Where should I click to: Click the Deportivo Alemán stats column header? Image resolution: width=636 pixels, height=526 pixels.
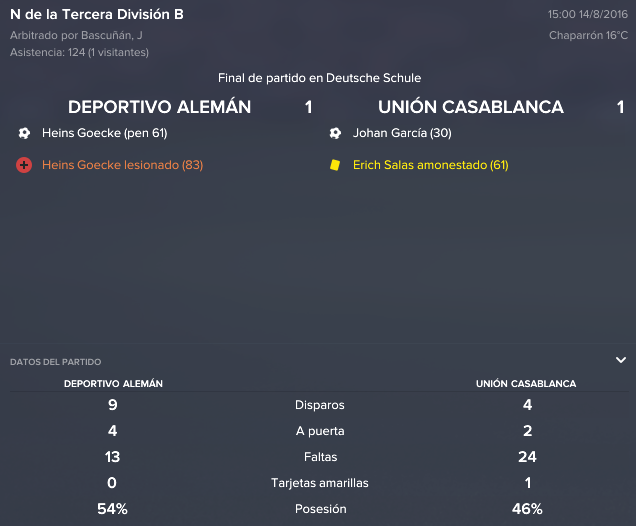tap(113, 384)
